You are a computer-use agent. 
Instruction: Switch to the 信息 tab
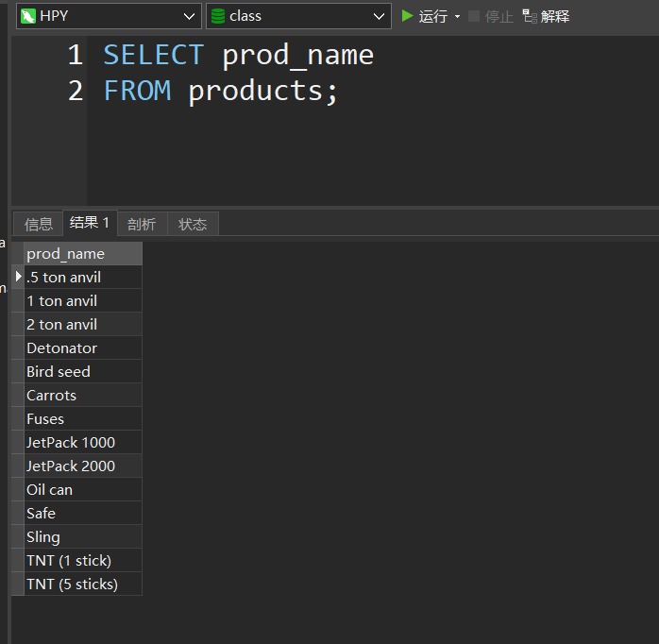39,224
